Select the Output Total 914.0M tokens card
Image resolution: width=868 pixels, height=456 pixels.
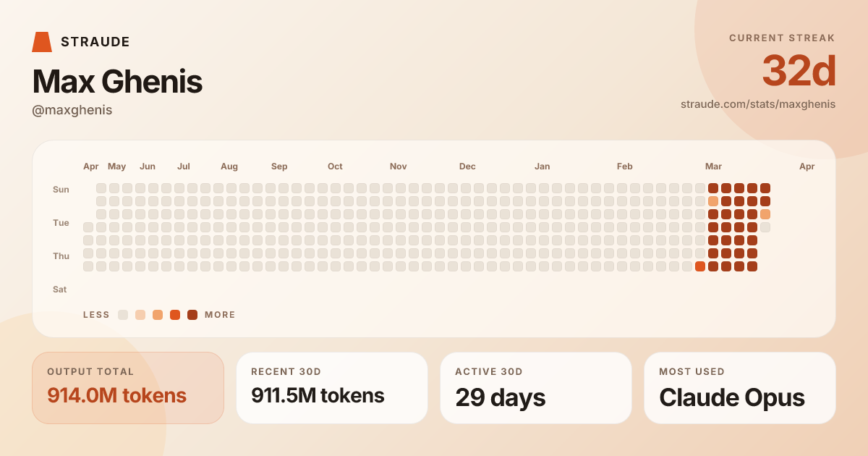pos(128,388)
